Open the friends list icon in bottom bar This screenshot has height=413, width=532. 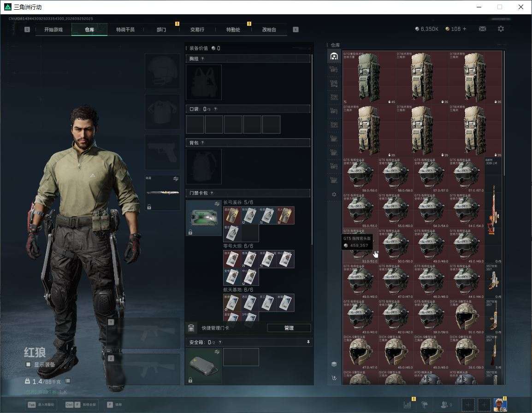coord(446,405)
